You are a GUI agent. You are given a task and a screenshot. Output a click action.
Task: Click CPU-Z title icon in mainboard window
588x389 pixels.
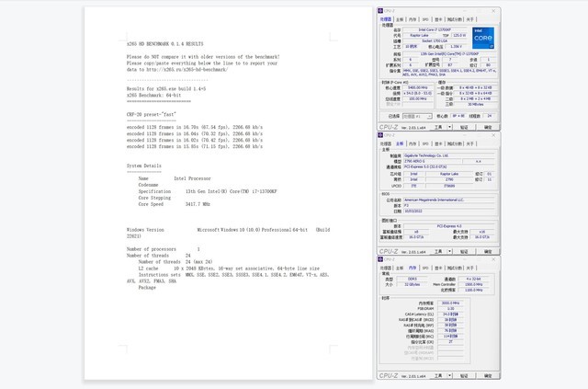[380, 135]
